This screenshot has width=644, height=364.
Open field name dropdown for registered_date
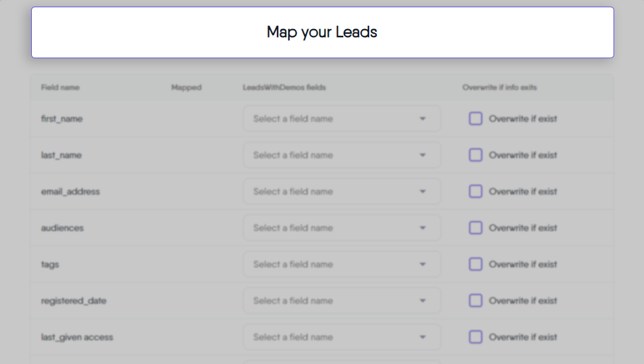pos(341,301)
